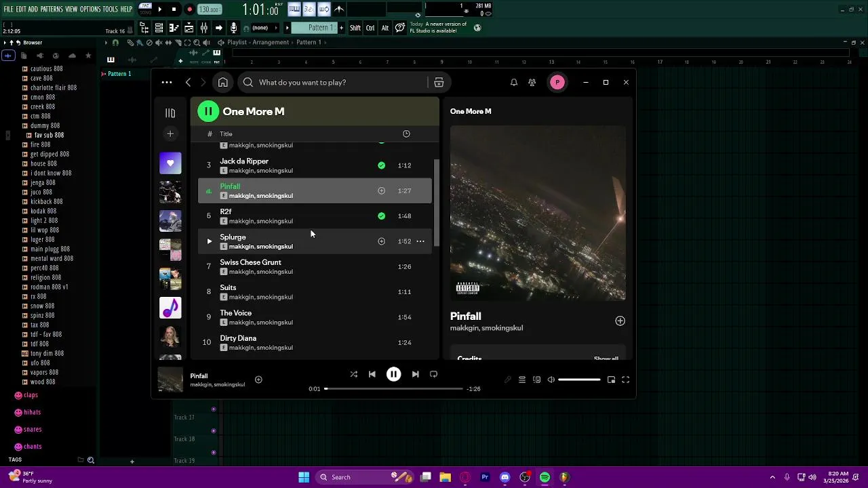Open FL Studio piano roll icon
The height and width of the screenshot is (488, 868).
click(x=174, y=28)
